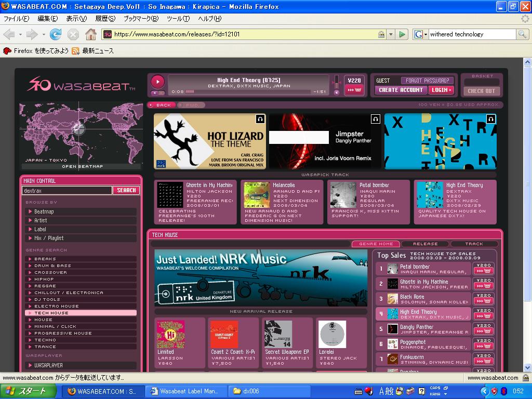Add Top Sales row 4 High End Theory to cart
The height and width of the screenshot is (399, 532).
tap(484, 316)
